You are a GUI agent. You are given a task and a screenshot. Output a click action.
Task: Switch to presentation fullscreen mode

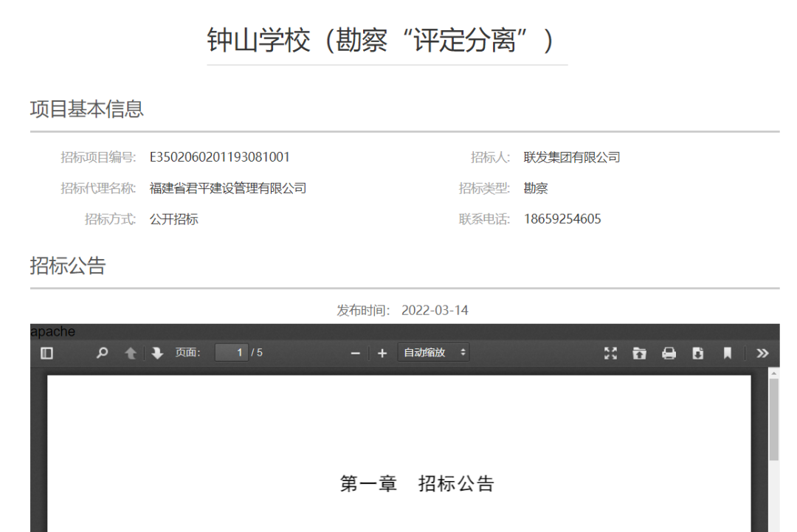tap(610, 353)
